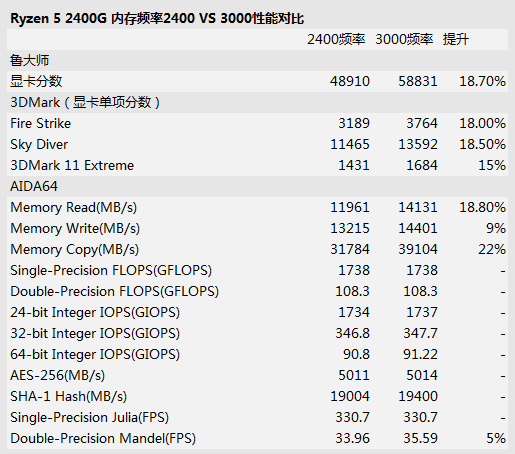Click the Memory Copy 22% value
Screen dimensions: 515x454
[x=492, y=249]
